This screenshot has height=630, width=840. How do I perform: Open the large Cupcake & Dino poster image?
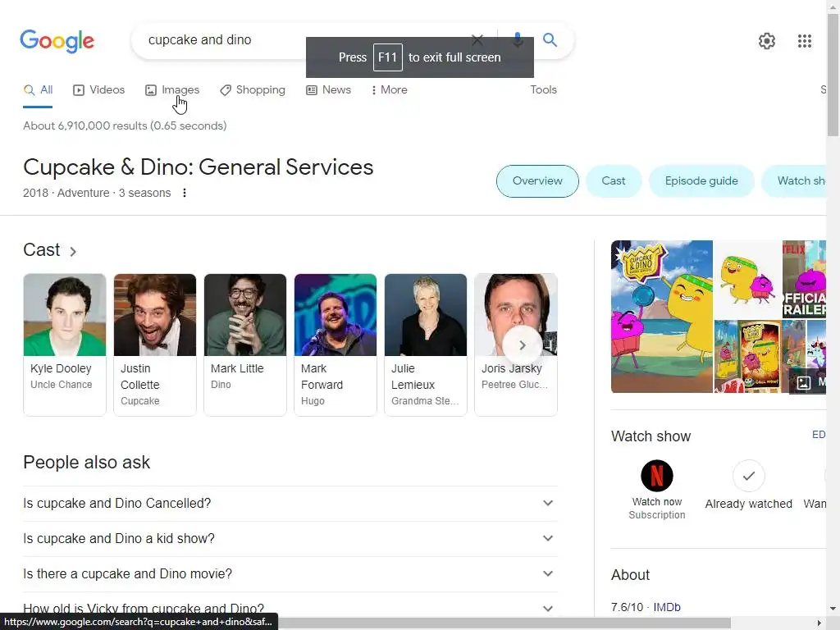click(662, 317)
